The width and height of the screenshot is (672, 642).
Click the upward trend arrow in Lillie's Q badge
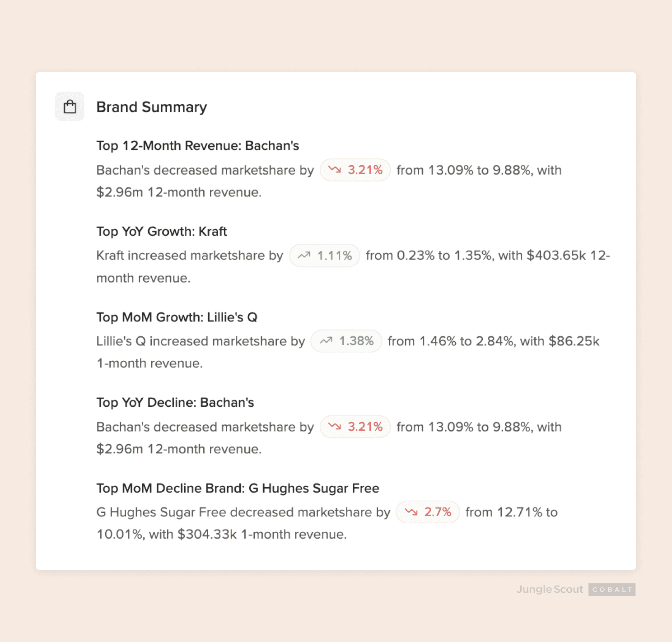pos(326,341)
